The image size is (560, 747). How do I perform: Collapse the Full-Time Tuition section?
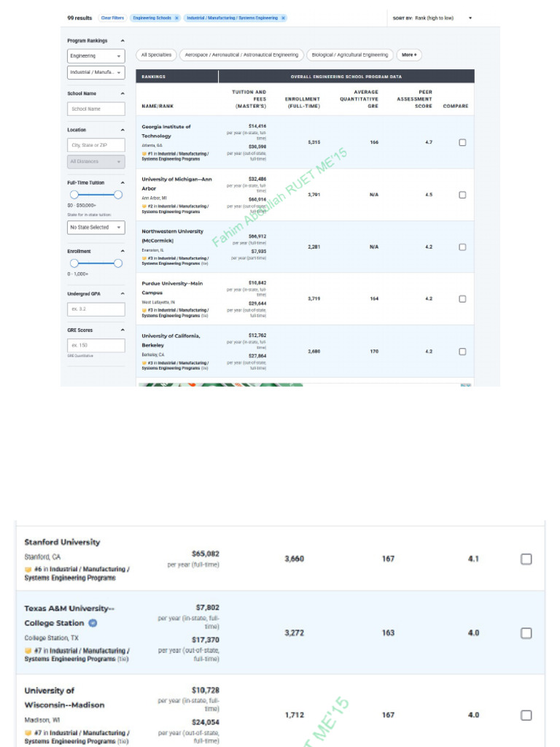[x=122, y=183]
